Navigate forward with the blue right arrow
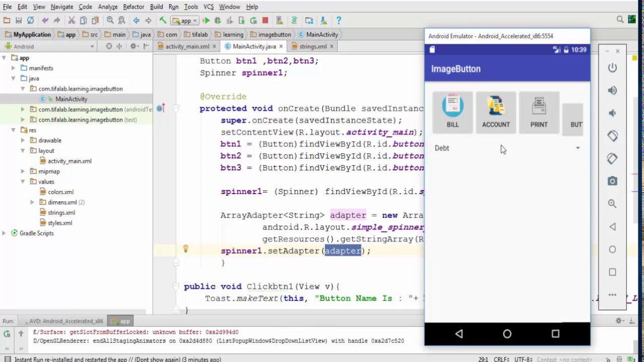Screen dimensions: 644x362 tap(148, 21)
